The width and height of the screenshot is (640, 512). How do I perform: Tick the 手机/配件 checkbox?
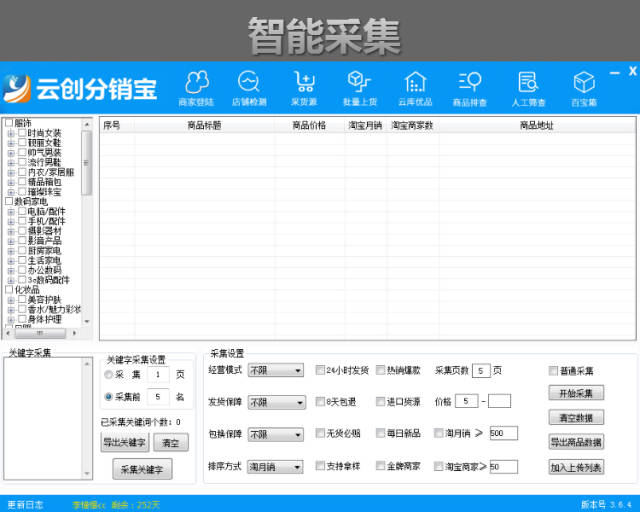pos(22,220)
